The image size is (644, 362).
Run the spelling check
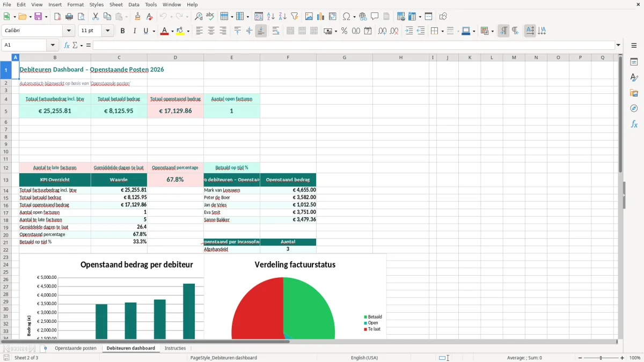click(210, 17)
